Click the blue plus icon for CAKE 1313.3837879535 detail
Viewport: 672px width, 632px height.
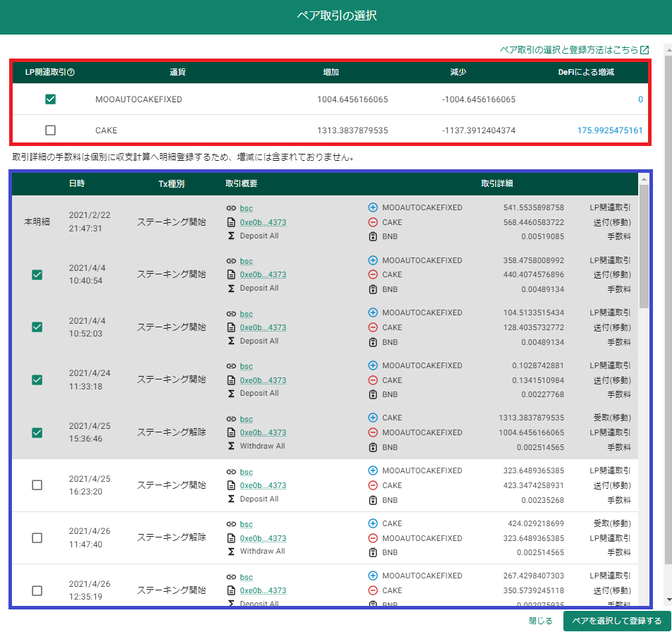[373, 418]
